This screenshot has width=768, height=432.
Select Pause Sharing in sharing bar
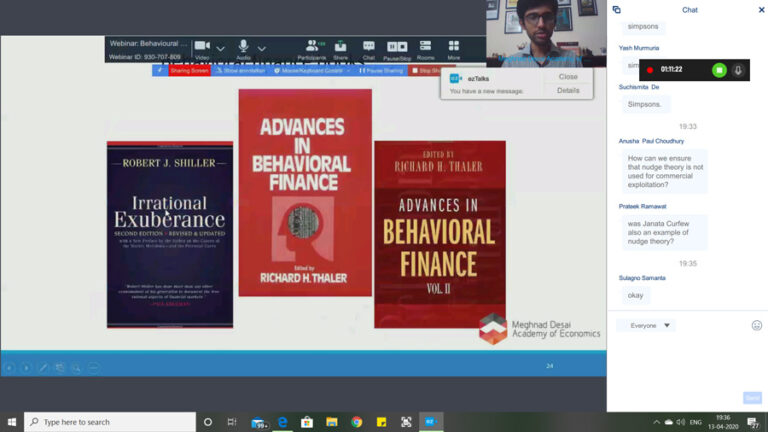click(x=381, y=71)
